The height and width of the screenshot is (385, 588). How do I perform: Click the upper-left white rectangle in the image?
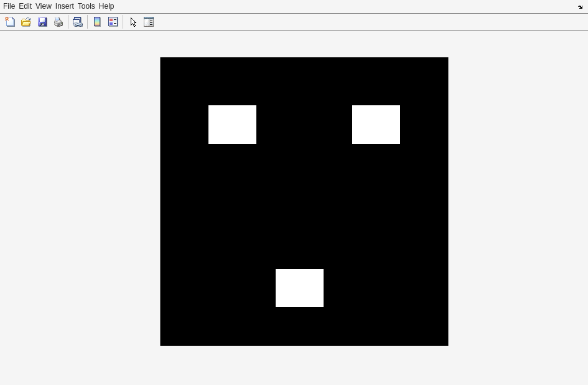pyautogui.click(x=232, y=125)
